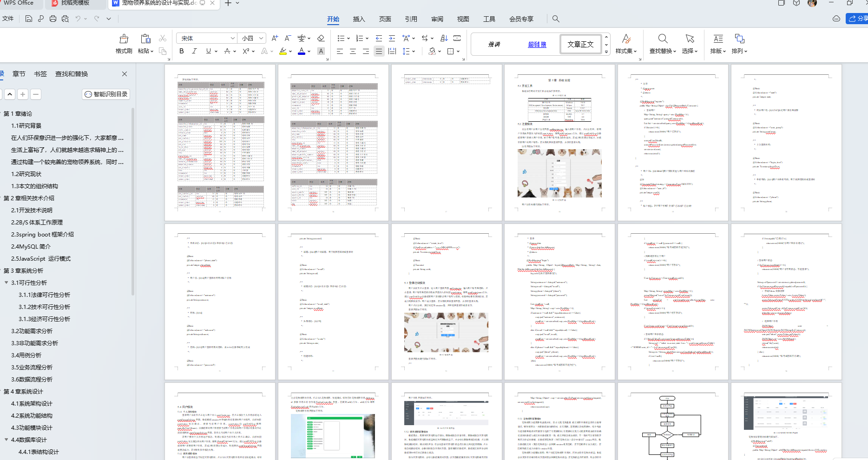868x460 pixels.
Task: Toggle Underline formatting
Action: (x=209, y=51)
